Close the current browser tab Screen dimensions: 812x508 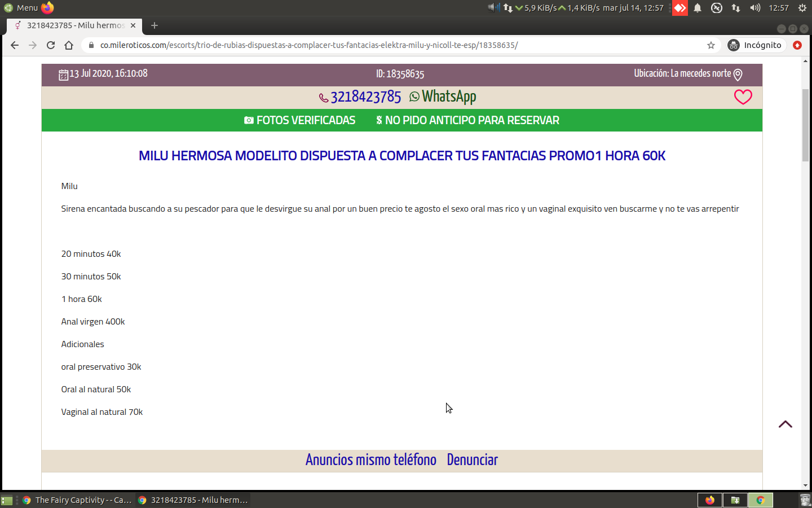[x=133, y=25]
